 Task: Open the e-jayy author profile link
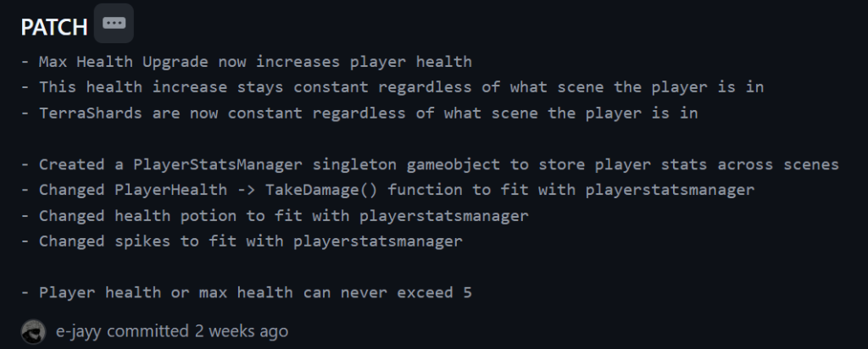point(79,331)
